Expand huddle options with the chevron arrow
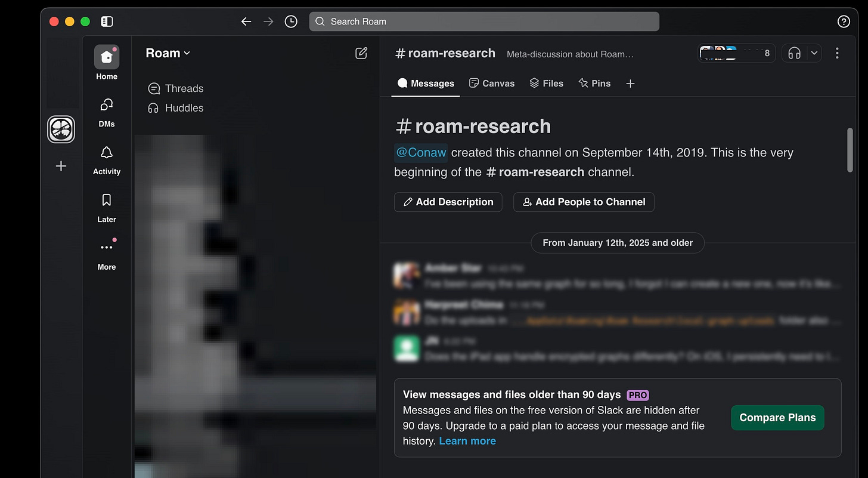 click(814, 53)
